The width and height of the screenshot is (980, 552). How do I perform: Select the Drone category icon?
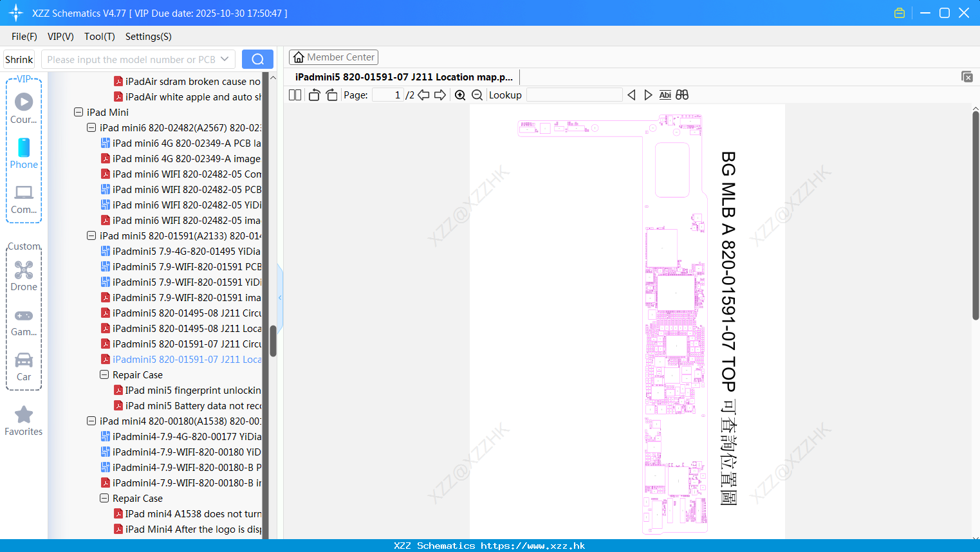(24, 275)
